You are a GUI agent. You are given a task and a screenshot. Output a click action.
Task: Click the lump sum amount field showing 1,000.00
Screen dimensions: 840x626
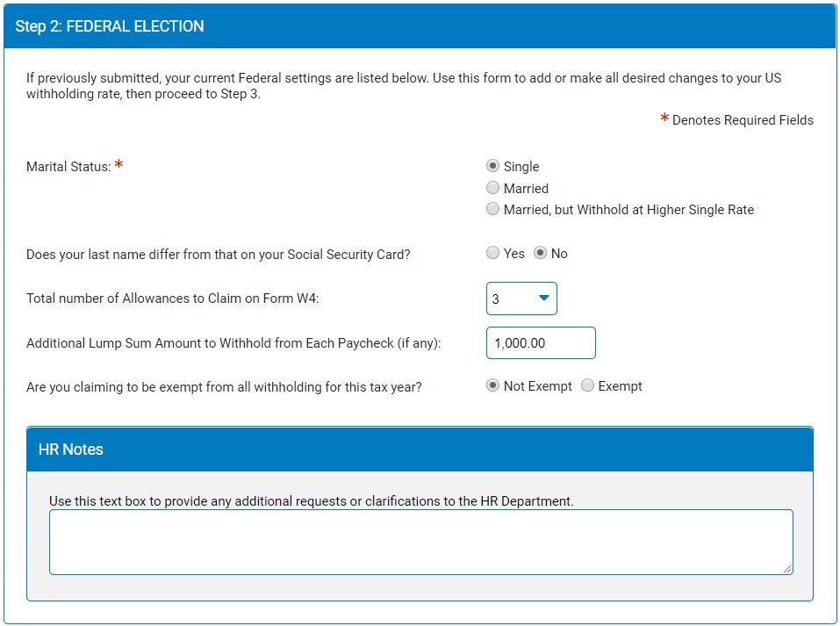click(541, 342)
